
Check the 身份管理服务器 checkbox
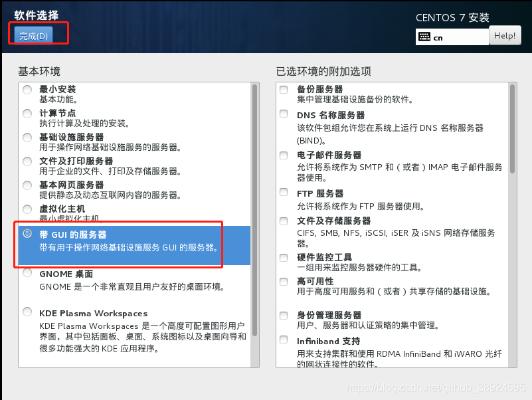(x=284, y=316)
